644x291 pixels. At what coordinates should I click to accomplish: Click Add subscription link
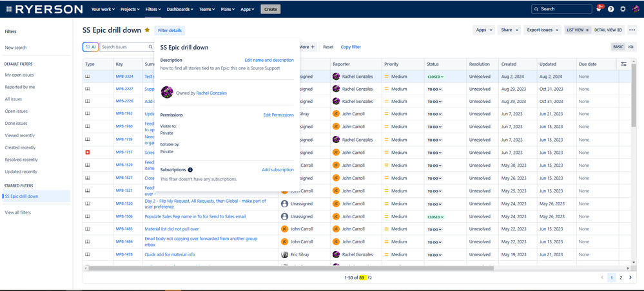[278, 169]
